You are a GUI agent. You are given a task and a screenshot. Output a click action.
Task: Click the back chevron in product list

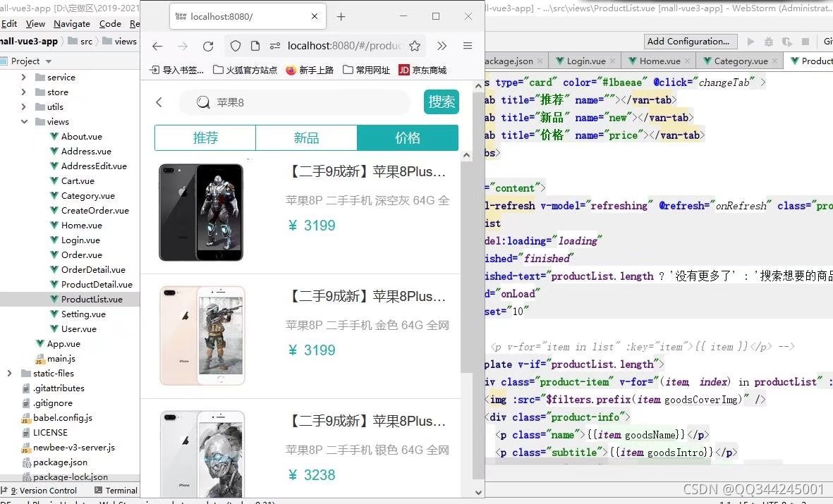[x=159, y=102]
